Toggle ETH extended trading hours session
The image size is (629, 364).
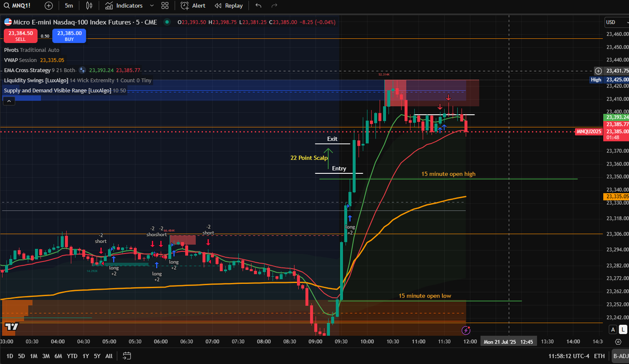[599, 356]
